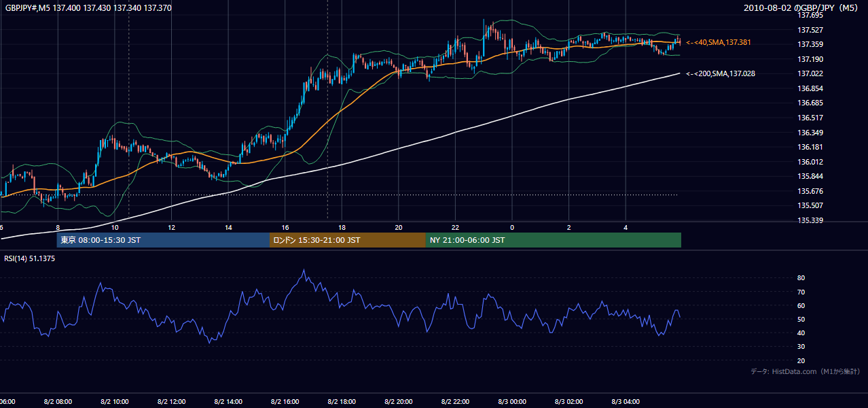Click price axis value 136.685

(810, 103)
